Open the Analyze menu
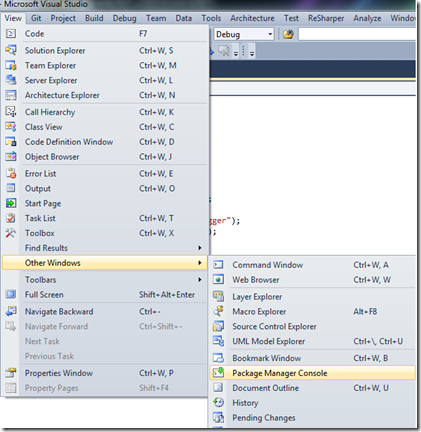 [x=367, y=18]
